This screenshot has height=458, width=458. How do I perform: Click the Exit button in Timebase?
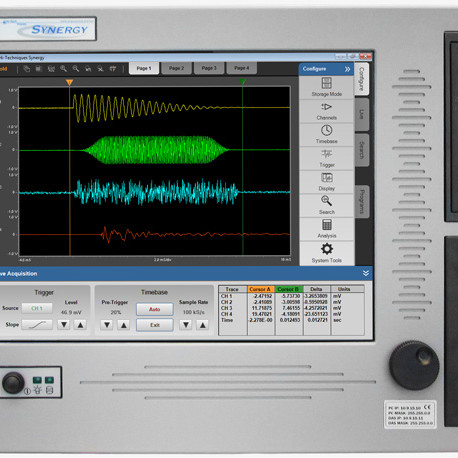(155, 325)
